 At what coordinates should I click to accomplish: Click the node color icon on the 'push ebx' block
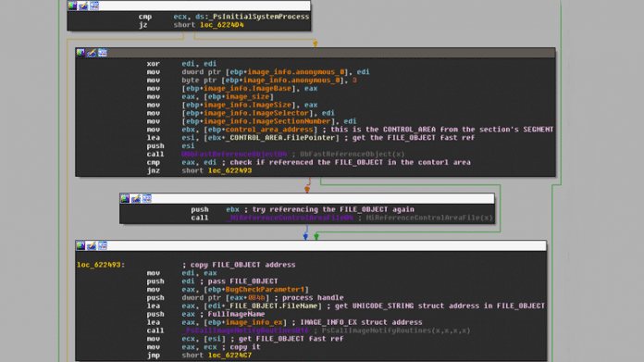point(125,199)
